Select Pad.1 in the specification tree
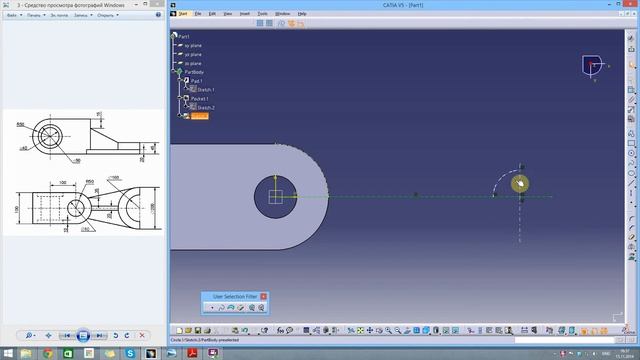This screenshot has width=640, height=360. tap(196, 81)
